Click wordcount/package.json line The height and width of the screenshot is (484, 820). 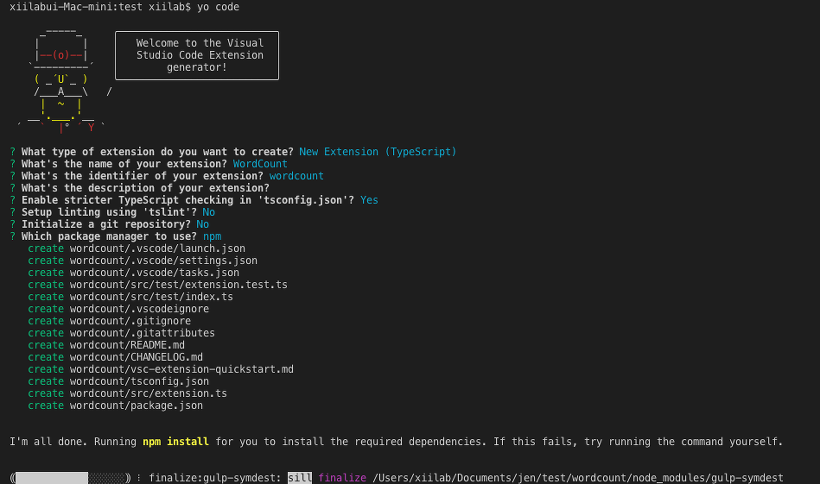115,405
